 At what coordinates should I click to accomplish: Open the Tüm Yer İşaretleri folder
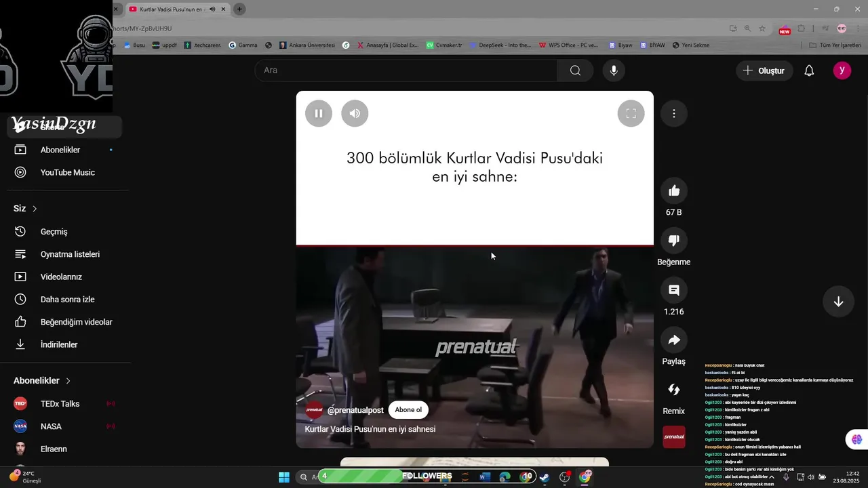[x=836, y=45]
